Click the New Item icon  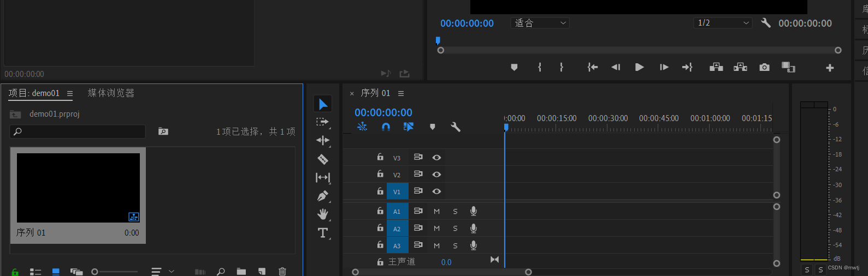tap(262, 271)
